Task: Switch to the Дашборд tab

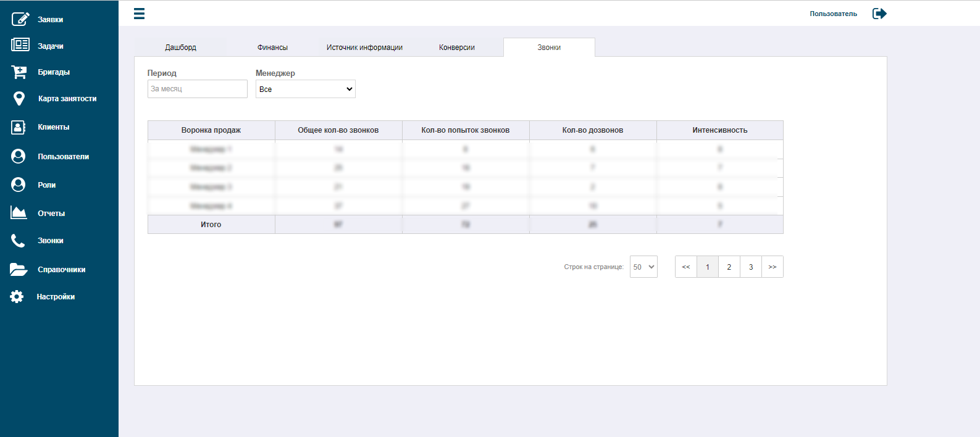Action: pyautogui.click(x=180, y=48)
